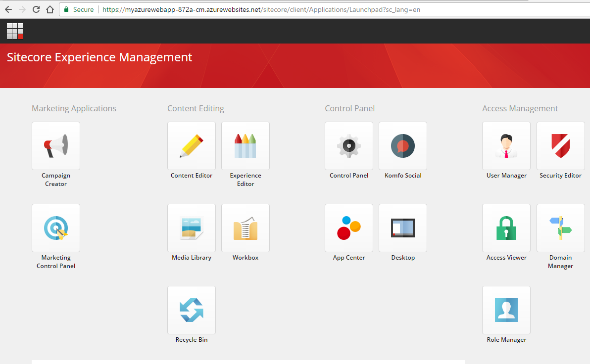This screenshot has height=364, width=590.
Task: Click the Experience Editor text label
Action: click(246, 180)
